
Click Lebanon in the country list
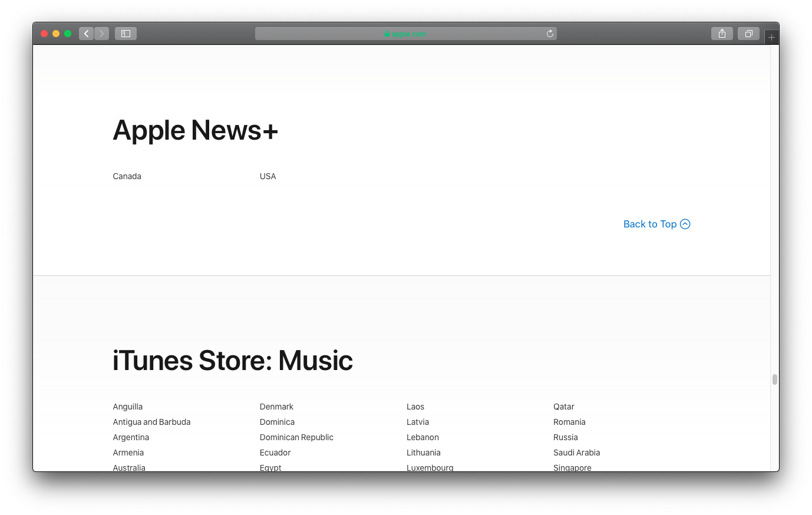(x=422, y=437)
